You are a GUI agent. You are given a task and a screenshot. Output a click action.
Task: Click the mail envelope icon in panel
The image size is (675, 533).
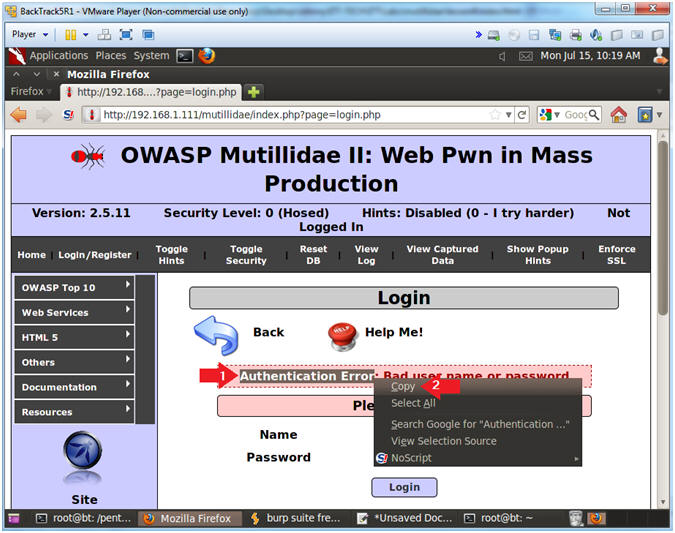click(x=526, y=56)
